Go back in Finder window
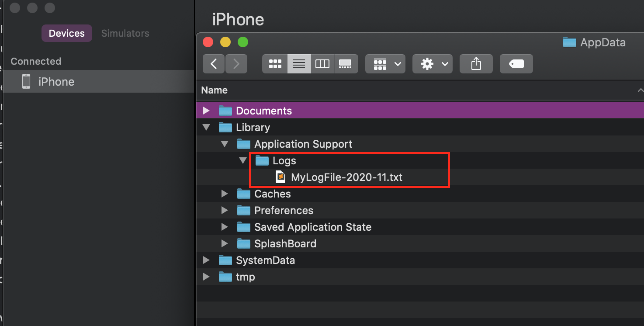 coord(214,64)
